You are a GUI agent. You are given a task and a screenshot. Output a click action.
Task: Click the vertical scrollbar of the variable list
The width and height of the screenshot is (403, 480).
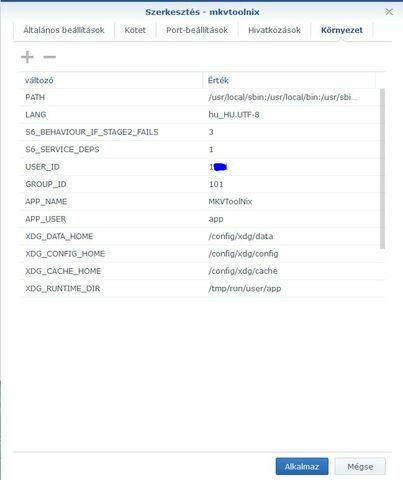click(382, 169)
